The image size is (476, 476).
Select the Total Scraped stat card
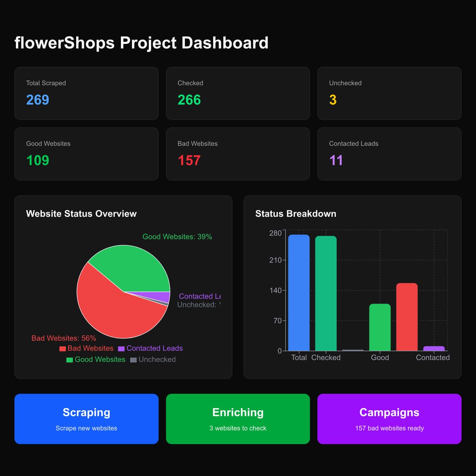coord(86,93)
